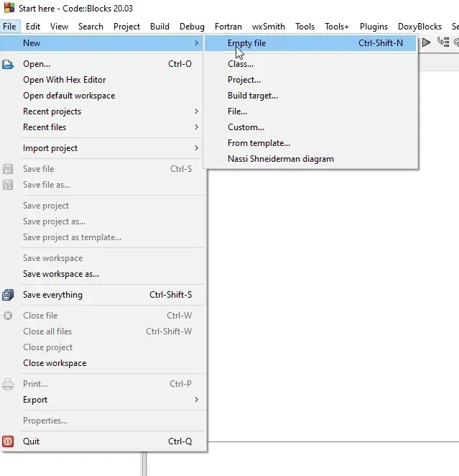459x476 pixels.
Task: Click Open... in the File menu
Action: tap(103, 64)
